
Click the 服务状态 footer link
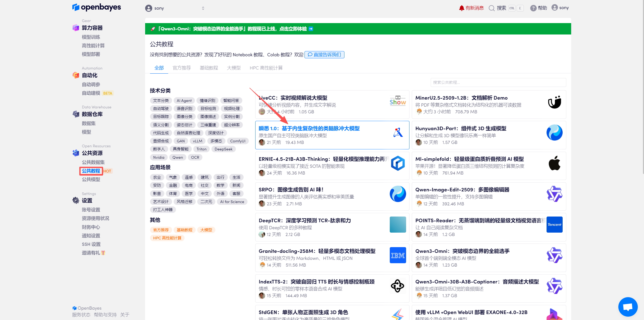(81, 315)
